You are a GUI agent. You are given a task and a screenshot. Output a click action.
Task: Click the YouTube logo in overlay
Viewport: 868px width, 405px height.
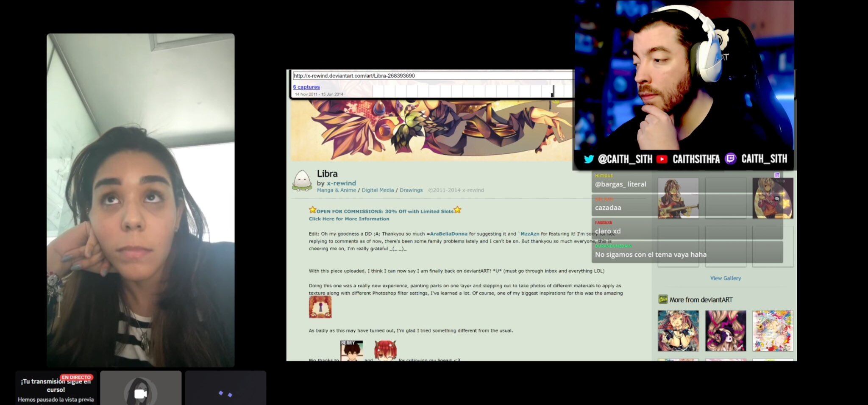[662, 159]
